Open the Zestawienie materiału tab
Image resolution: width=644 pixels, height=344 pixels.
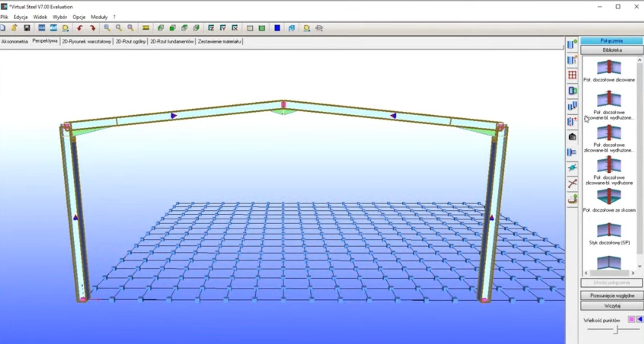point(219,41)
